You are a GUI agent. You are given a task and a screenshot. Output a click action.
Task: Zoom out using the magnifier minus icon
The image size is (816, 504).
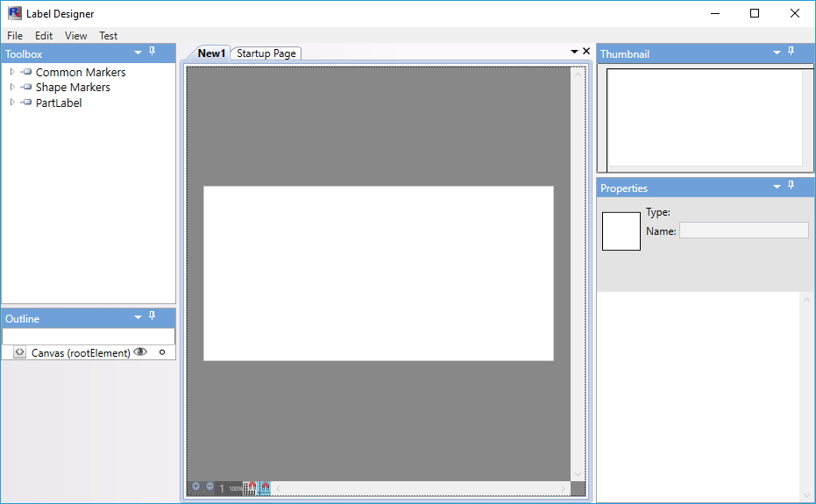tap(209, 488)
